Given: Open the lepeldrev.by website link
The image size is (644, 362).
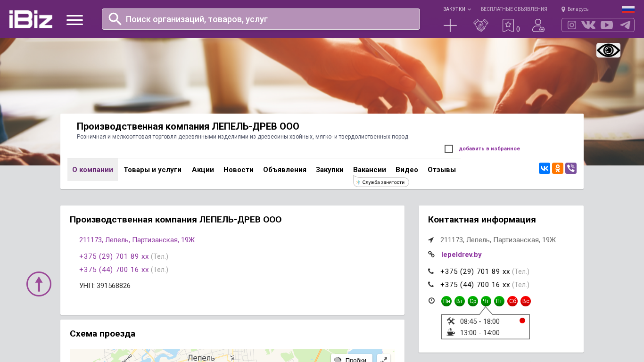Looking at the screenshot, I should tap(461, 255).
